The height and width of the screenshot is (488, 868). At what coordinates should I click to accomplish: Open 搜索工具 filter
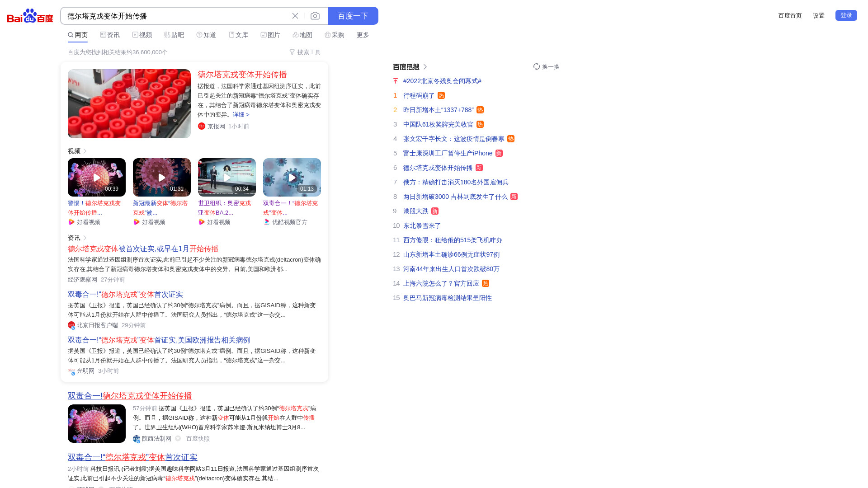(x=305, y=52)
